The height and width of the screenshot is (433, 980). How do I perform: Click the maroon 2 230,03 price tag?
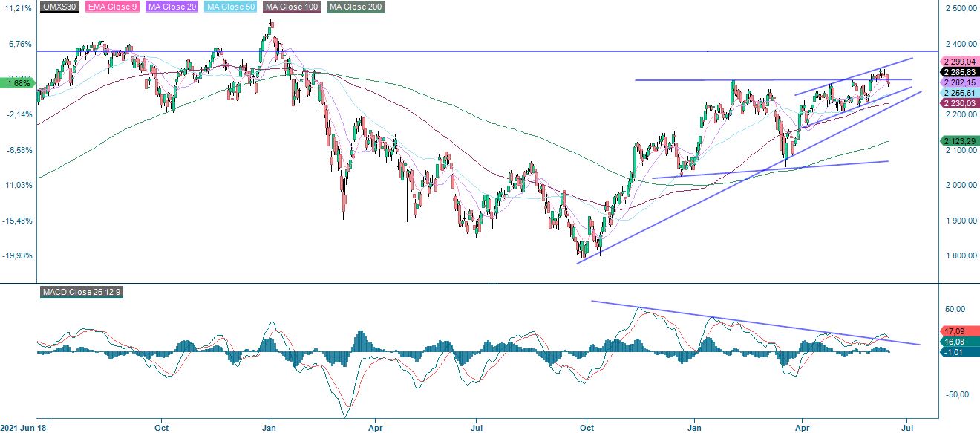pos(958,105)
